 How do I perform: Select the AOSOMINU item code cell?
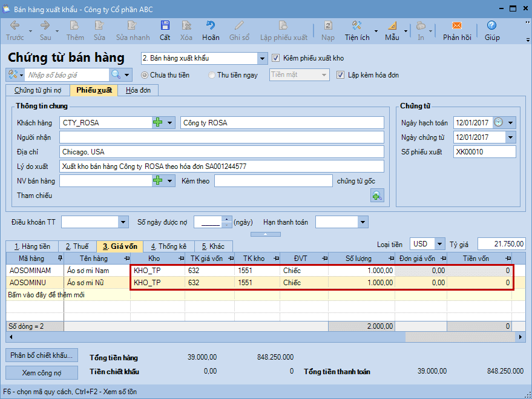pyautogui.click(x=35, y=283)
